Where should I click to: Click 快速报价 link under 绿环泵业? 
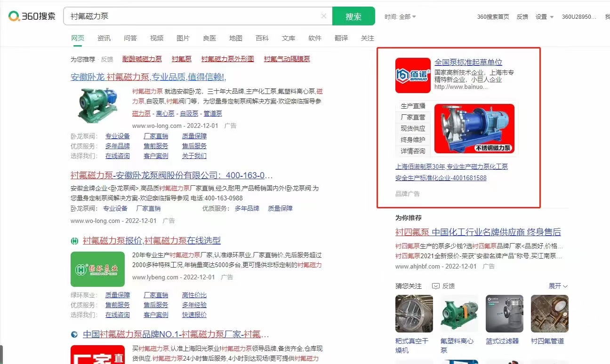tap(194, 315)
